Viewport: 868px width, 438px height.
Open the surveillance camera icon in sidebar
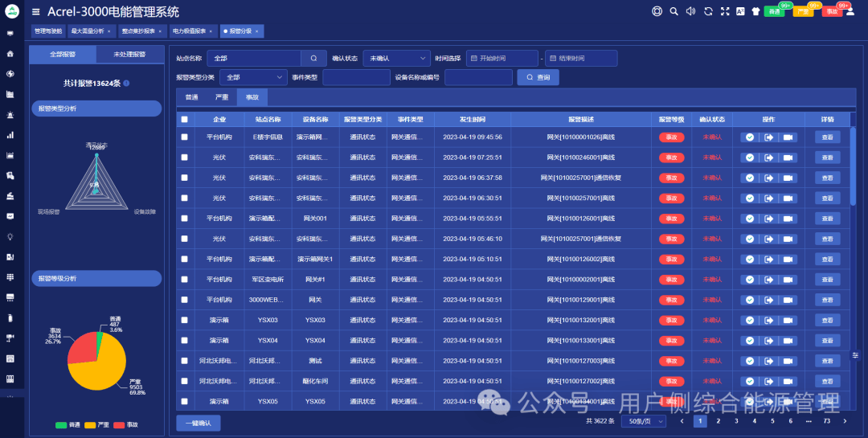pos(10,338)
